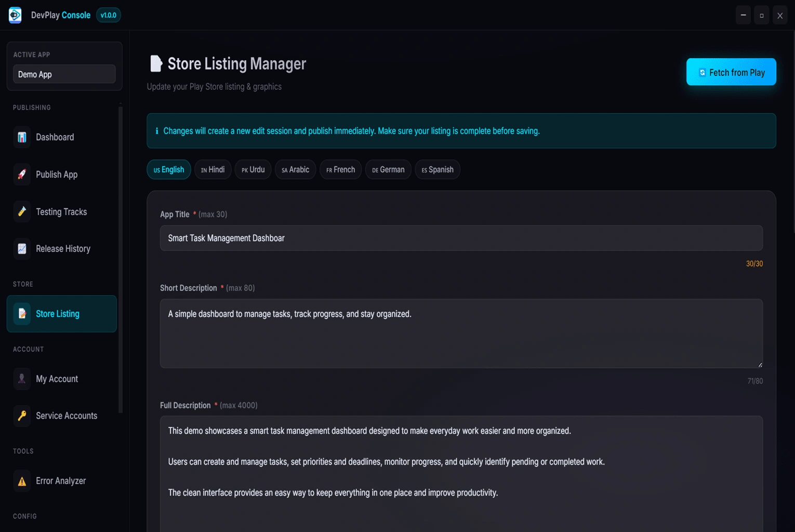Click the subtitle 'Update your Play Store listing & graphics'
The image size is (795, 532).
(214, 87)
